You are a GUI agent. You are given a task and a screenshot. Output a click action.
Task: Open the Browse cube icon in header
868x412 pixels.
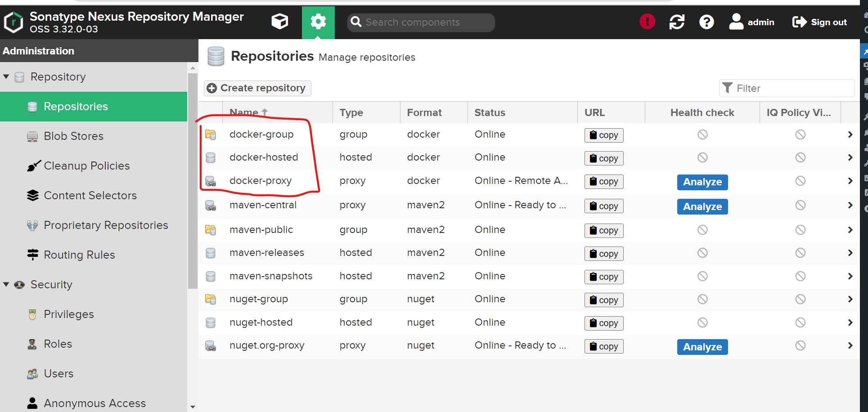pos(279,22)
